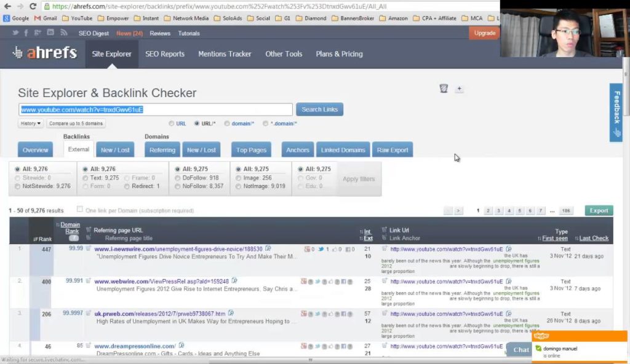The width and height of the screenshot is (630, 364).
Task: Click the magnifier icon after webwire.com URL
Action: [x=234, y=281]
